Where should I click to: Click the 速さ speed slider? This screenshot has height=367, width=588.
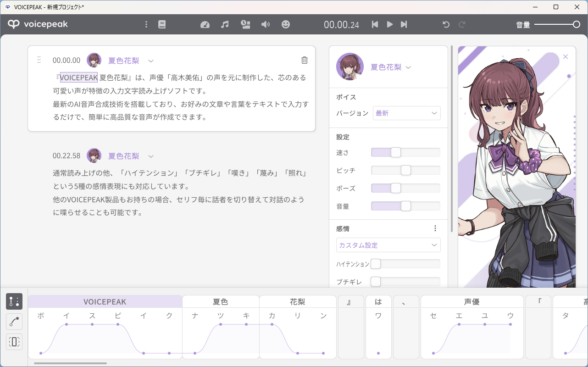coord(405,152)
